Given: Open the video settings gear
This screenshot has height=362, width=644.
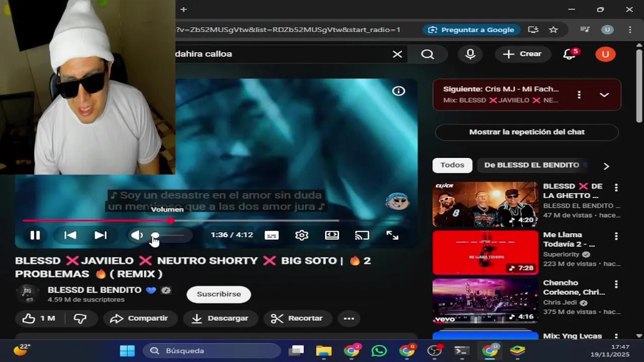Looking at the screenshot, I should (x=302, y=235).
